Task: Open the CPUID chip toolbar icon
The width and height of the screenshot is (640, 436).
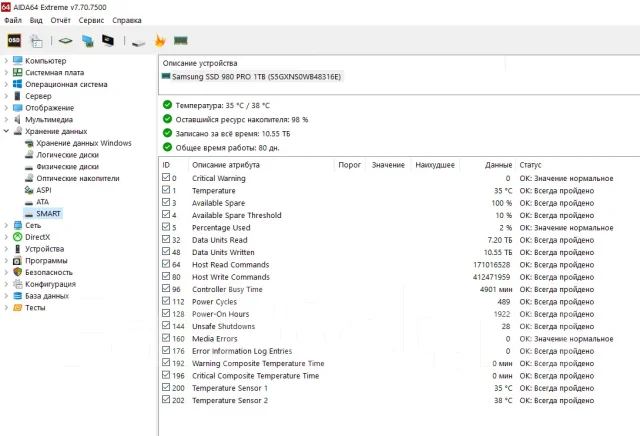Action: pyautogui.click(x=65, y=41)
